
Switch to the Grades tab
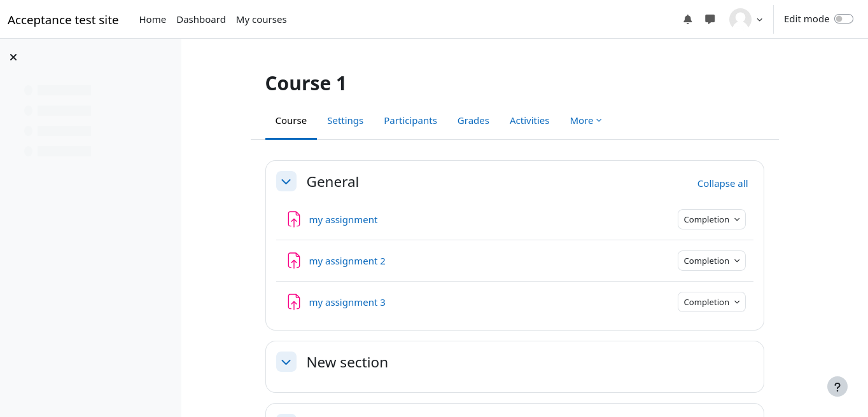(473, 121)
